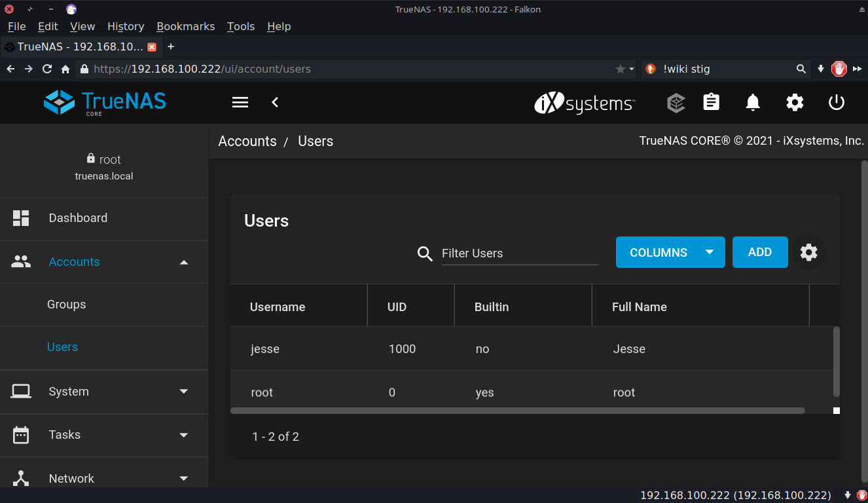Viewport: 868px width, 503px height.
Task: Click the Accounts breadcrumb link
Action: (247, 141)
